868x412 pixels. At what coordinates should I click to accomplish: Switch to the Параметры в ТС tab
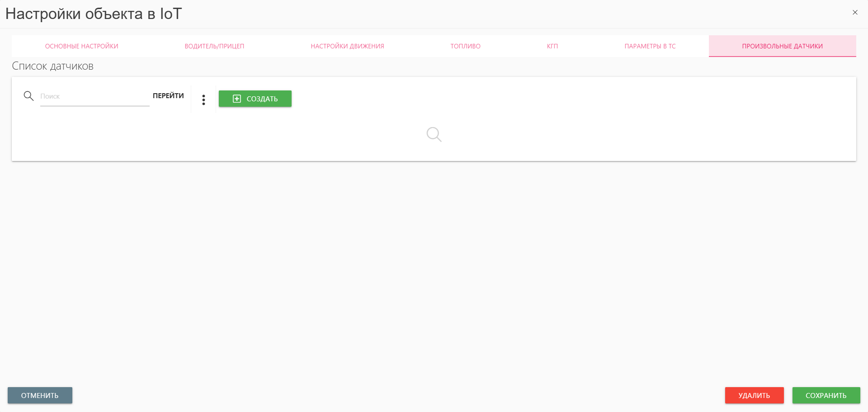click(650, 46)
